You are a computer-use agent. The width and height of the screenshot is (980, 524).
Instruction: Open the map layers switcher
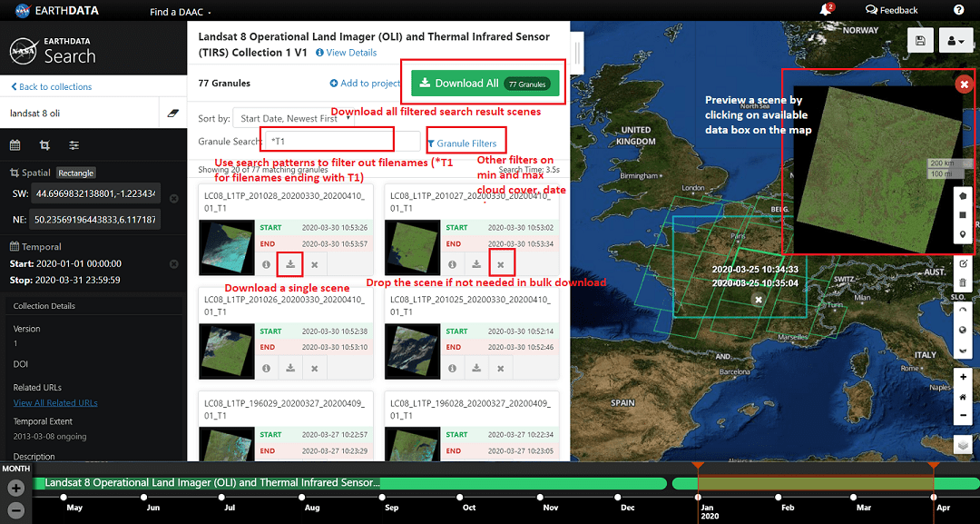pyautogui.click(x=963, y=445)
